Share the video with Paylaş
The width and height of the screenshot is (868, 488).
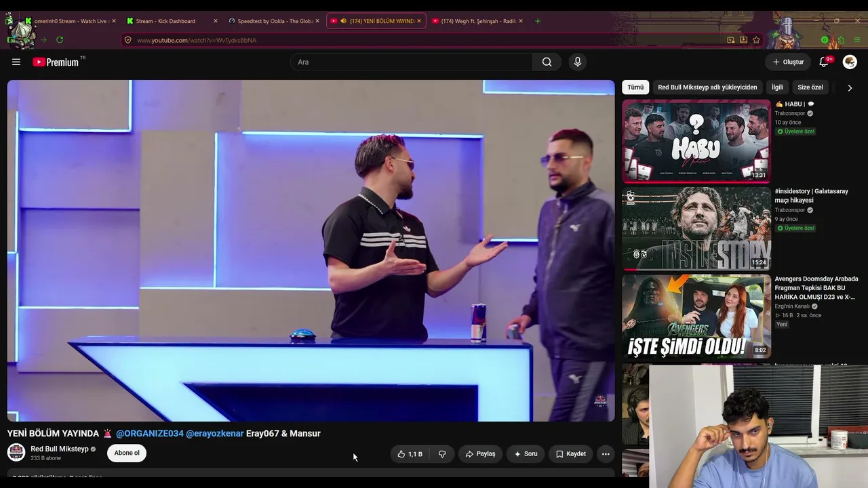[480, 454]
